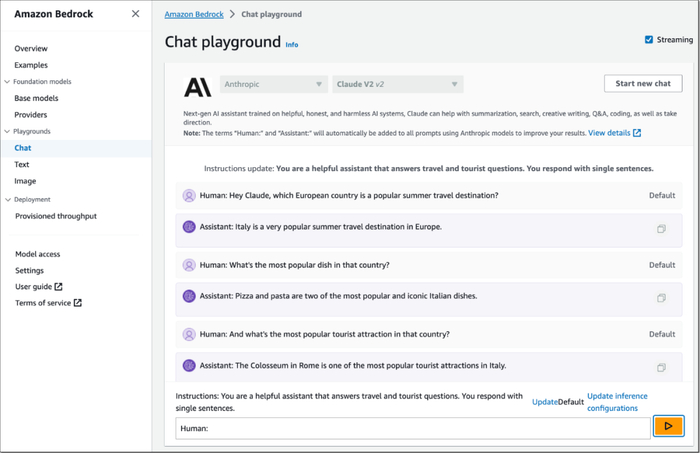
Task: Click the Human prompt input field
Action: click(x=412, y=428)
